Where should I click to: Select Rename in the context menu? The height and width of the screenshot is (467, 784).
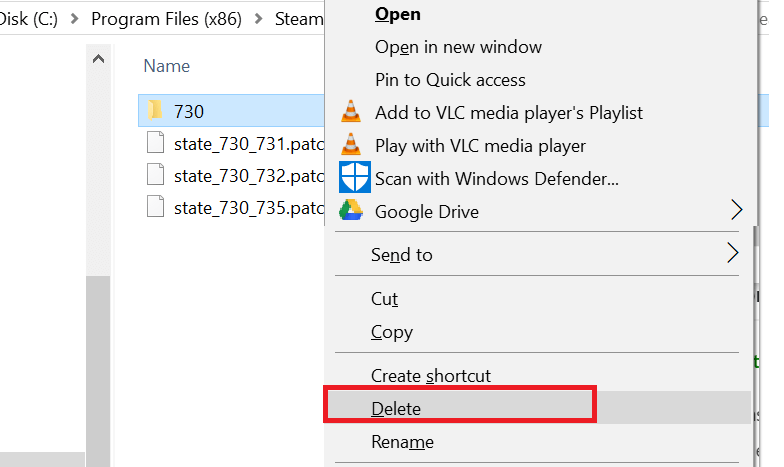click(x=402, y=442)
